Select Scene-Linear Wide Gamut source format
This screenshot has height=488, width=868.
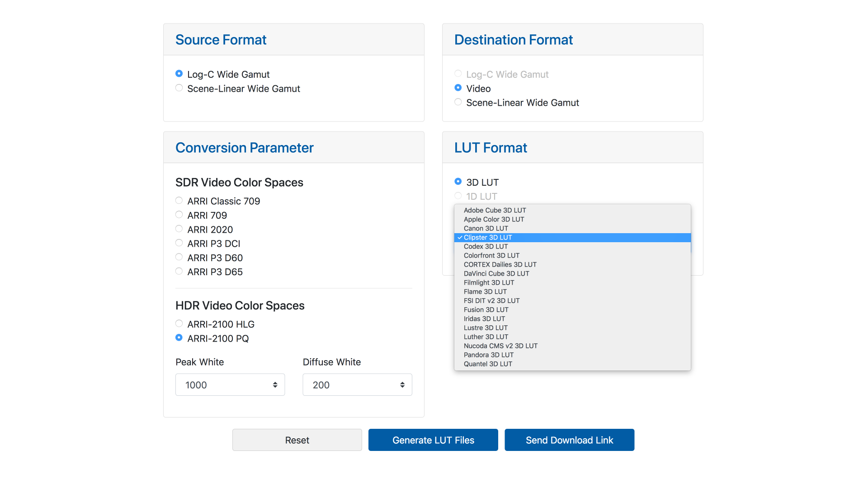pos(179,88)
